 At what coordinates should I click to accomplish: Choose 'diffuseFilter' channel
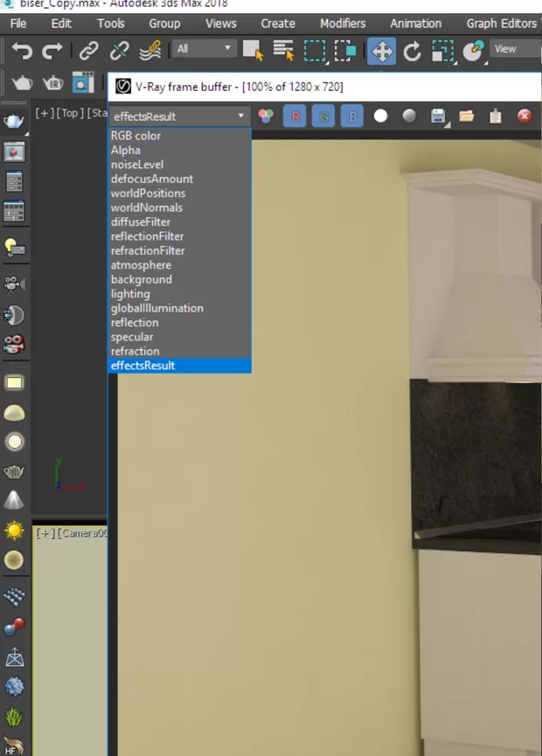click(x=180, y=222)
